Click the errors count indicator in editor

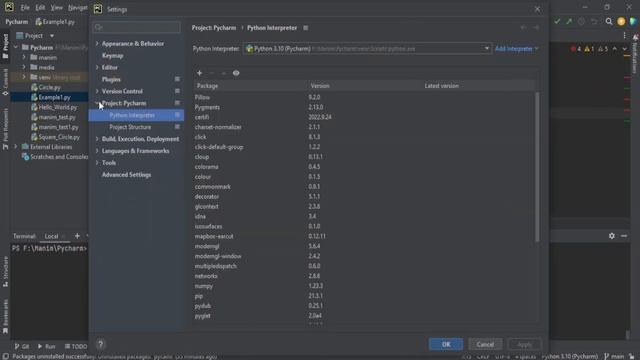[x=576, y=49]
